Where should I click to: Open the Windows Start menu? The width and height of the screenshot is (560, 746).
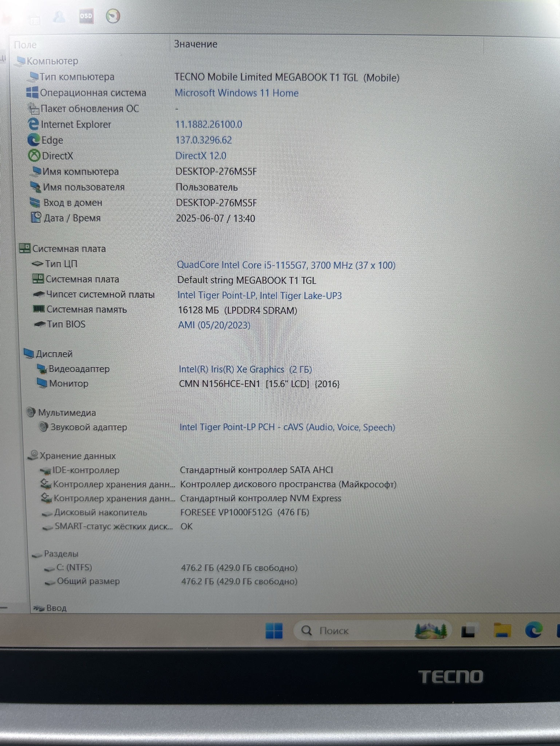[x=274, y=631]
